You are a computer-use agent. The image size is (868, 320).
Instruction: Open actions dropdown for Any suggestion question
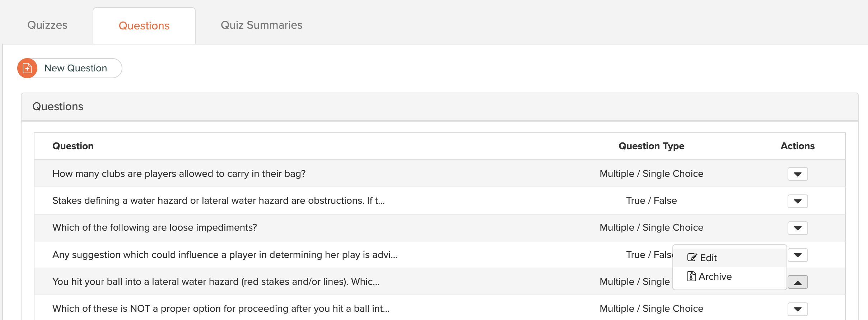pos(798,255)
